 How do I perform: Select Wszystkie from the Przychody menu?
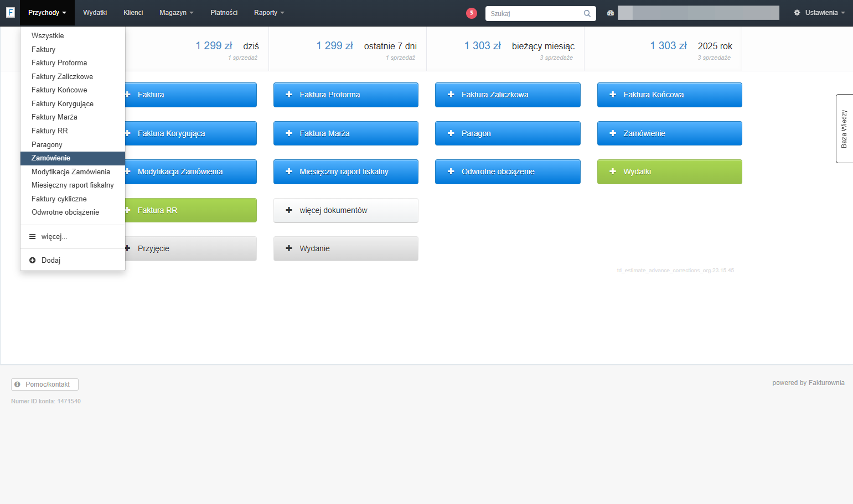click(73, 35)
